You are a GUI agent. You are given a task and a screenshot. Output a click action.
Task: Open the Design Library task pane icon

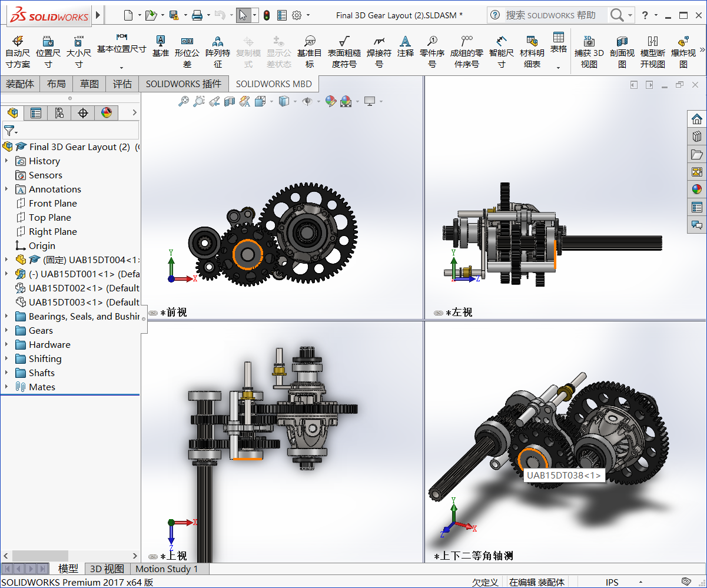tap(697, 137)
